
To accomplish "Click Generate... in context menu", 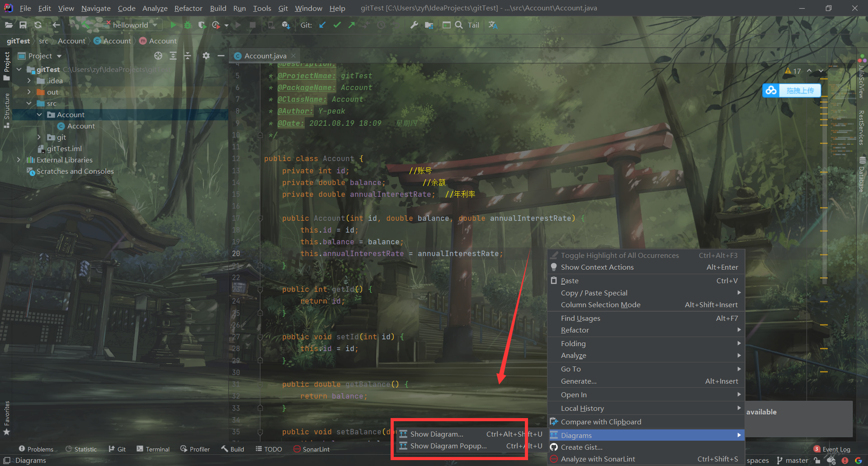I will tap(646, 381).
